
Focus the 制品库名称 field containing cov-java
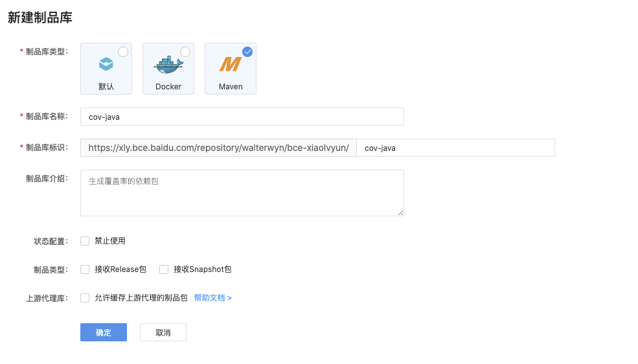coord(242,117)
